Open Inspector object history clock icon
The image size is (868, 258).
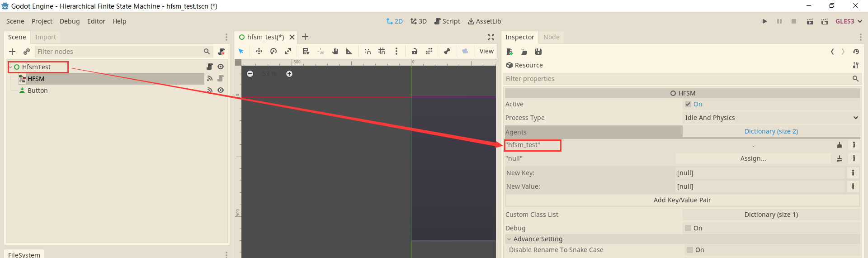point(856,52)
